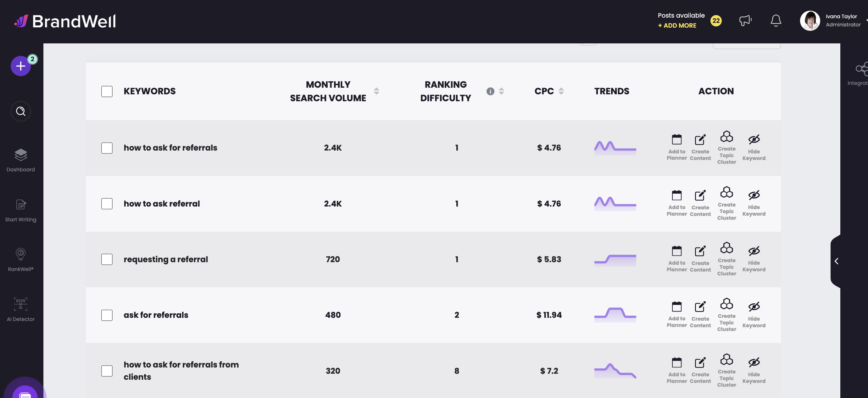Open the announcements megaphone icon
This screenshot has width=868, height=398.
click(x=745, y=20)
